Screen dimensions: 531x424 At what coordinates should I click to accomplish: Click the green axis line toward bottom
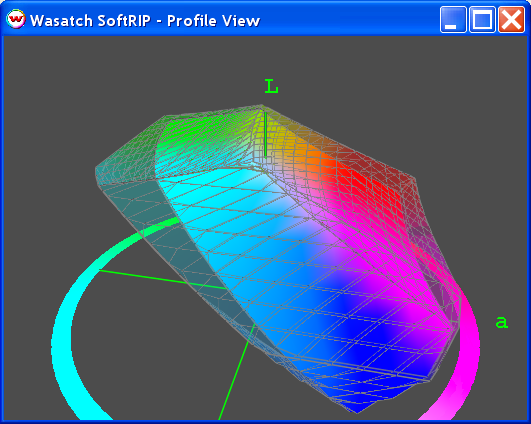(x=236, y=373)
